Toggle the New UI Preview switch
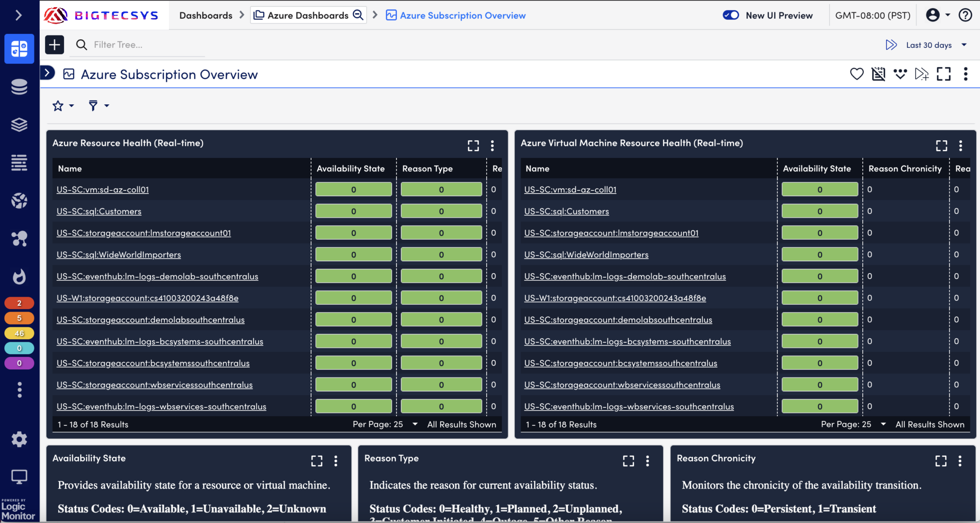The width and height of the screenshot is (980, 523). [x=731, y=15]
